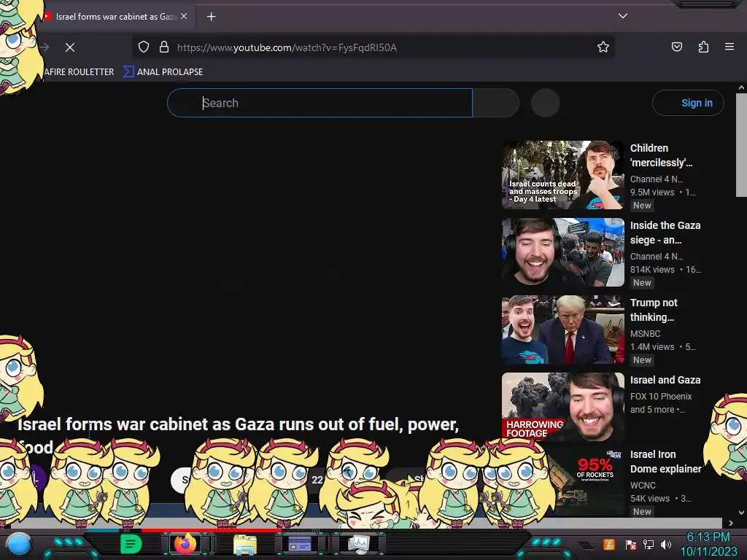This screenshot has height=560, width=747.
Task: Click the FOX 10 Phoenix channel name
Action: click(661, 396)
